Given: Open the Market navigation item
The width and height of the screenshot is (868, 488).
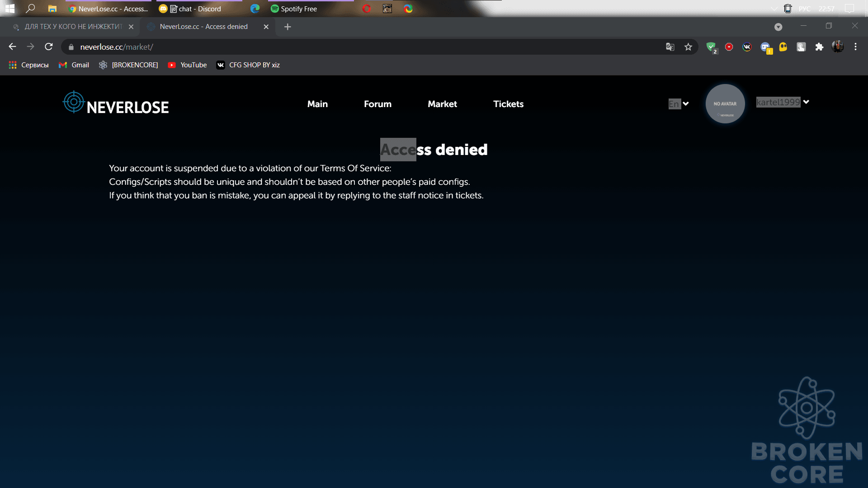Looking at the screenshot, I should pos(442,104).
